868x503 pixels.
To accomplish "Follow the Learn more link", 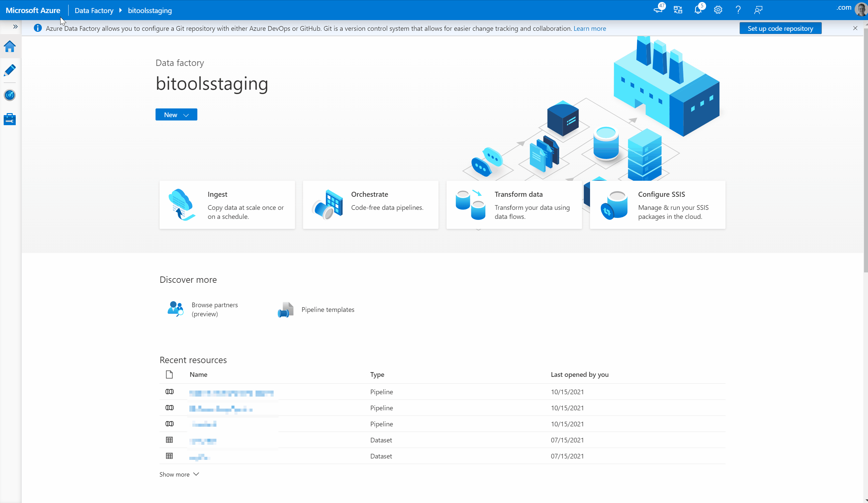I will pyautogui.click(x=589, y=28).
